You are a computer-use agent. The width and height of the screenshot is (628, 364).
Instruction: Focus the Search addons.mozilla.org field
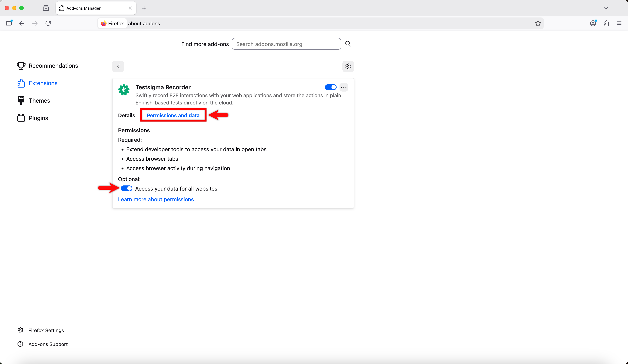[286, 44]
